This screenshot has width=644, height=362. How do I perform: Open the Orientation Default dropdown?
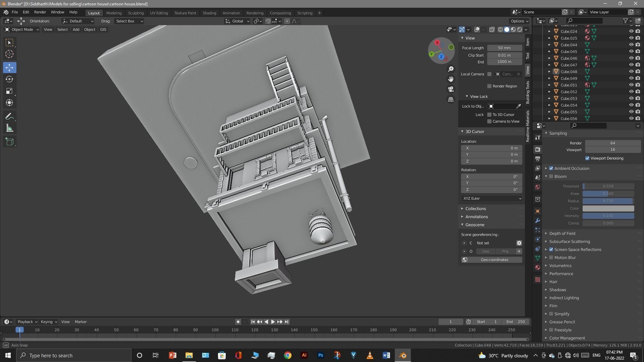[78, 21]
